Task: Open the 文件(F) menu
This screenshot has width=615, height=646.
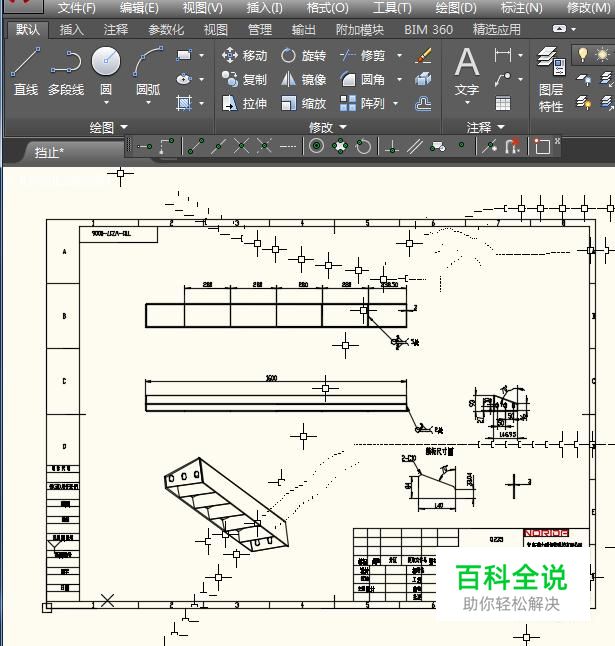Action: 77,7
